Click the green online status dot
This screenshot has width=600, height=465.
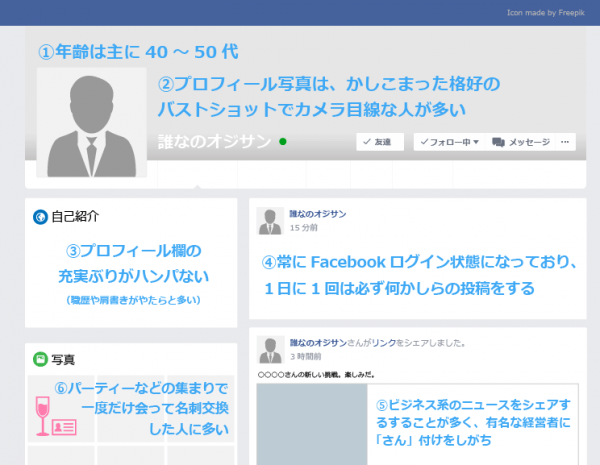point(284,142)
